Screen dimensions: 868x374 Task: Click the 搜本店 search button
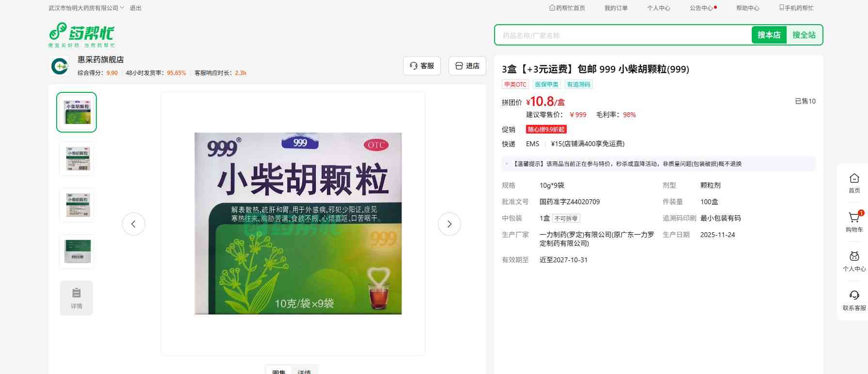coord(769,35)
